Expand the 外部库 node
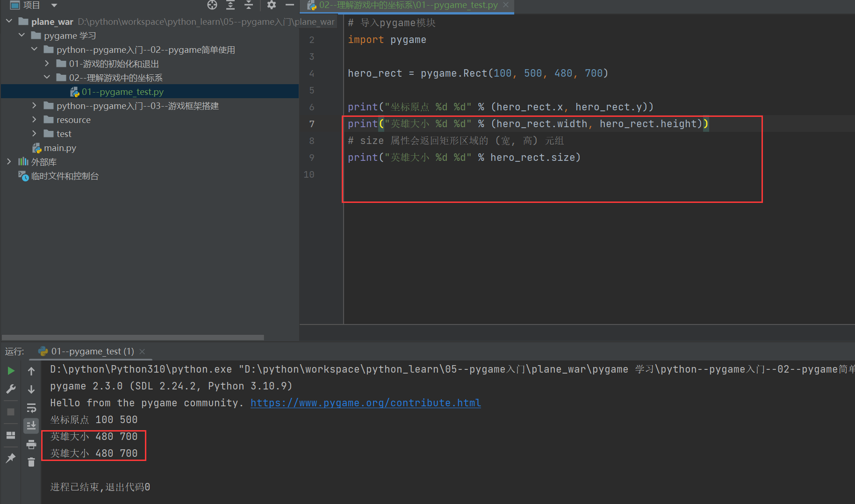855x504 pixels. (x=9, y=162)
